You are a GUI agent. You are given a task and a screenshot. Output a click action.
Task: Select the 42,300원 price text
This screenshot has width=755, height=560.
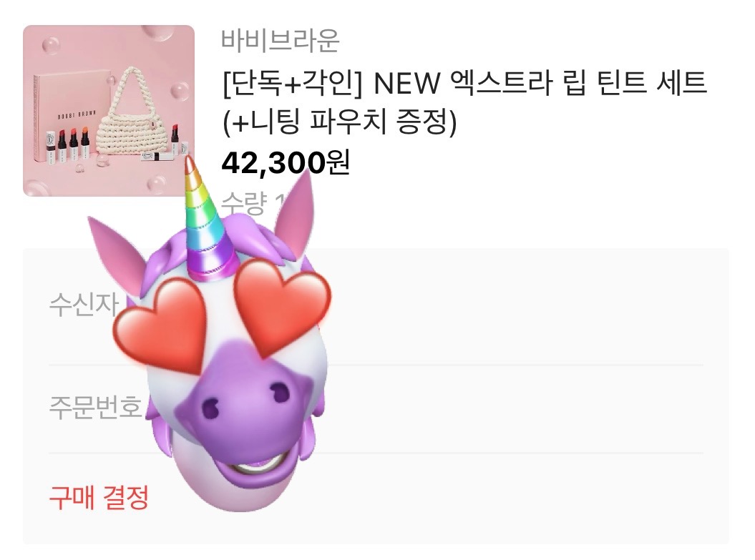pos(285,164)
